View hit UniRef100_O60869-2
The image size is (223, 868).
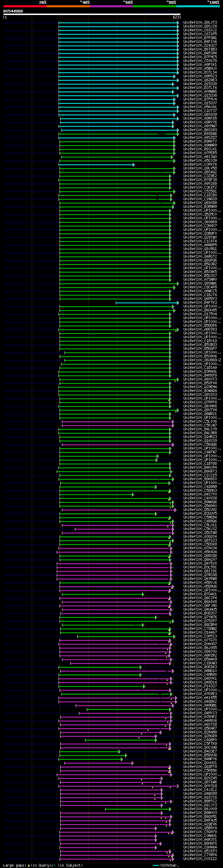202,360
